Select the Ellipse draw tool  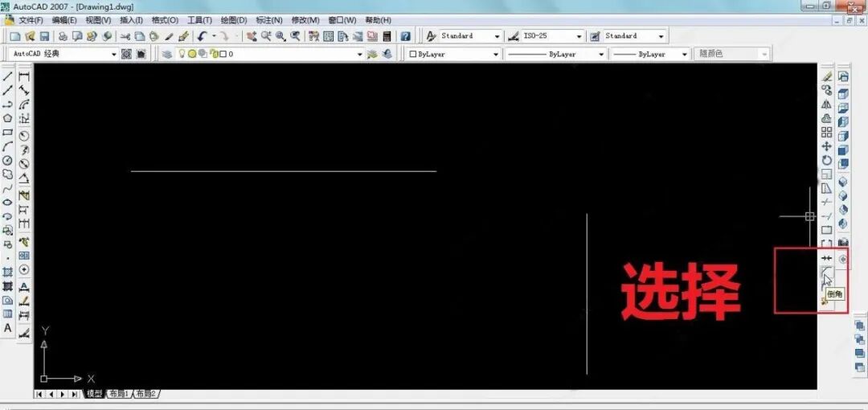(x=8, y=203)
